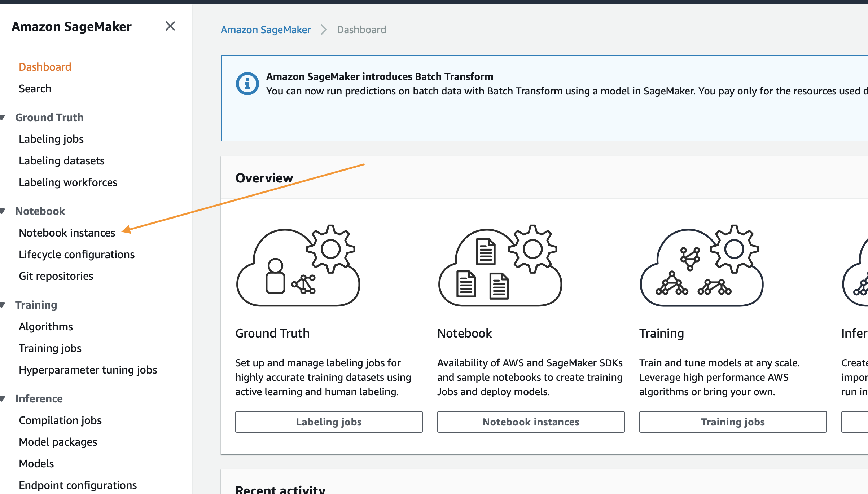The image size is (868, 494).
Task: Collapse the Ground Truth section triangle
Action: coord(3,117)
